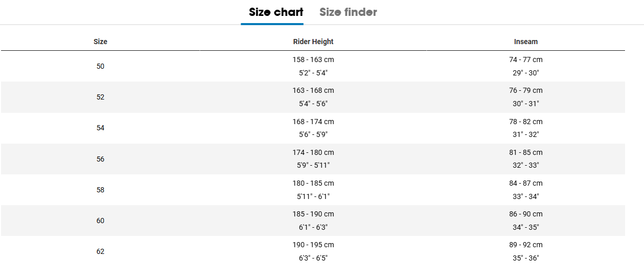644x278 pixels.
Task: Click the Inseam column header
Action: [x=526, y=42]
